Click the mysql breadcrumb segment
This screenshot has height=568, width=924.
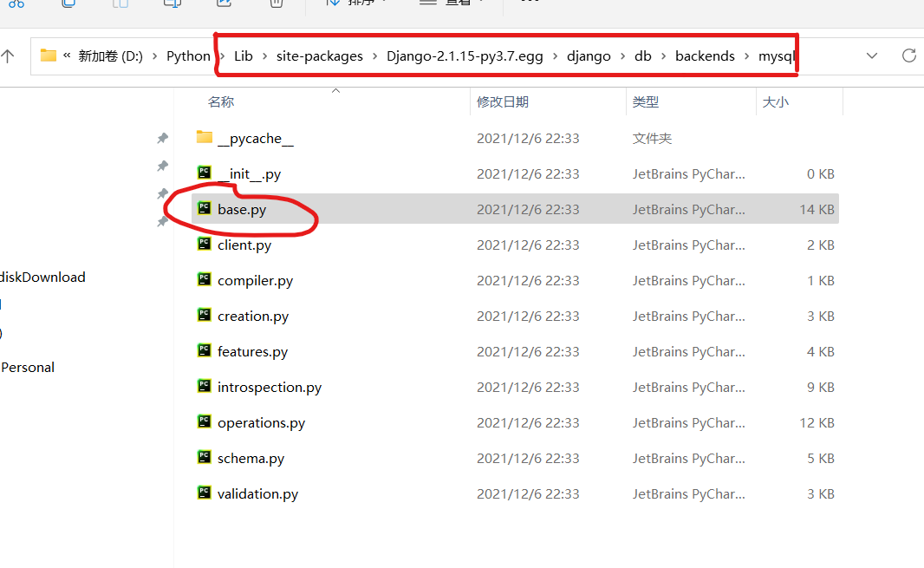(x=776, y=56)
